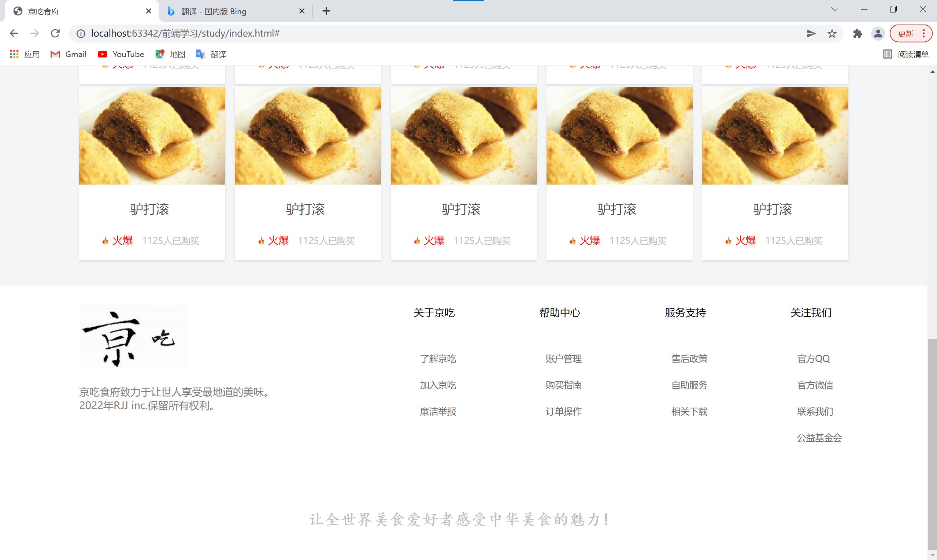Reload the current page
937x560 pixels.
click(55, 33)
